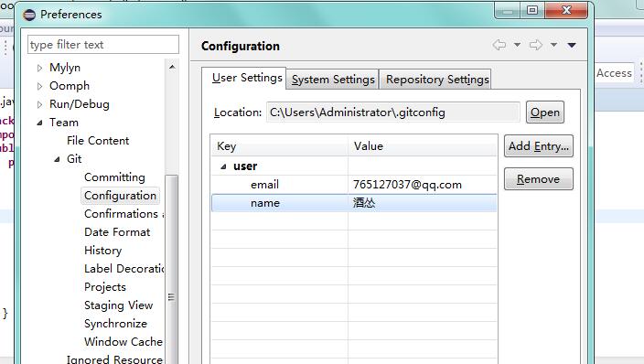Go forward using the right arrow icon

click(x=535, y=45)
